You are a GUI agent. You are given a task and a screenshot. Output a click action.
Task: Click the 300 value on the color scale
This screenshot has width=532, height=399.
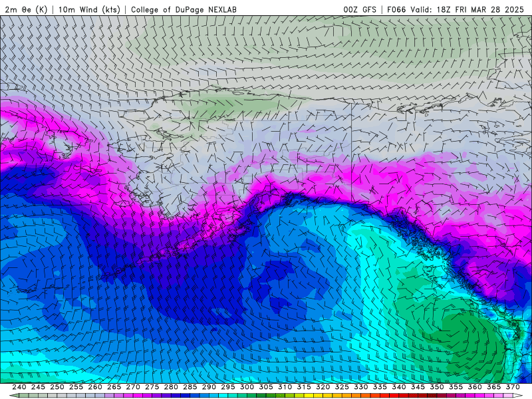(247, 387)
